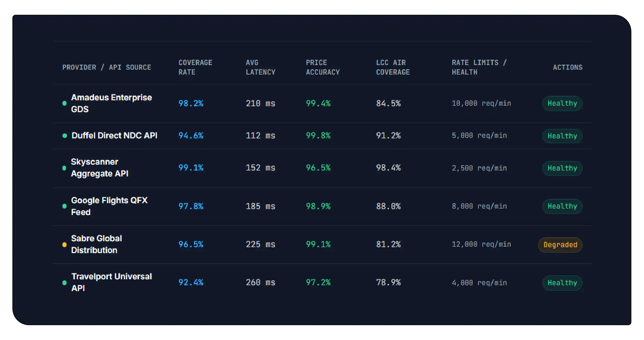The height and width of the screenshot is (340, 644).
Task: Select the Amadeus Enterprise GDS provider name
Action: pos(111,103)
